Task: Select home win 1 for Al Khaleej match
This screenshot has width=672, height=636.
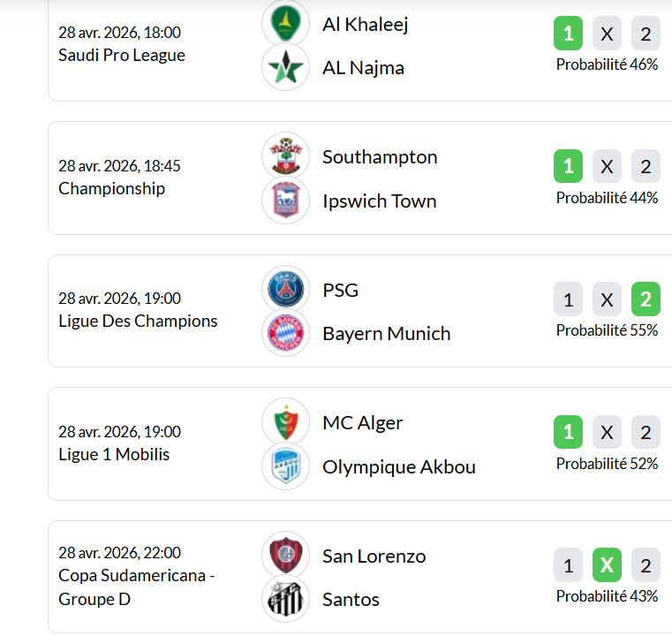Action: pyautogui.click(x=568, y=34)
